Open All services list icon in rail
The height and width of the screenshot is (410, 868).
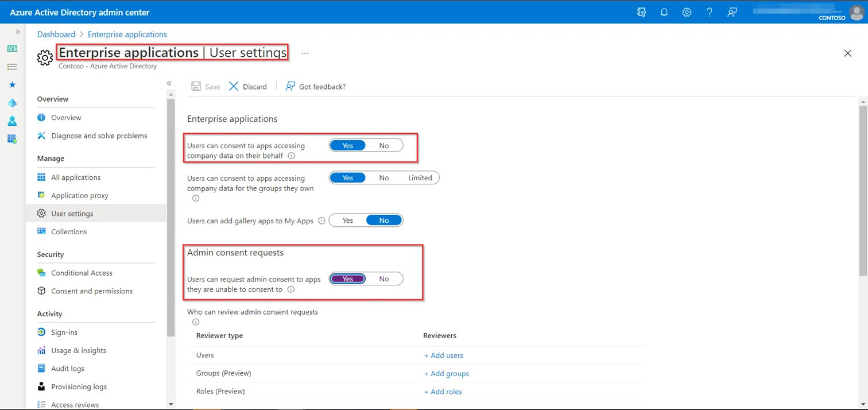(12, 67)
